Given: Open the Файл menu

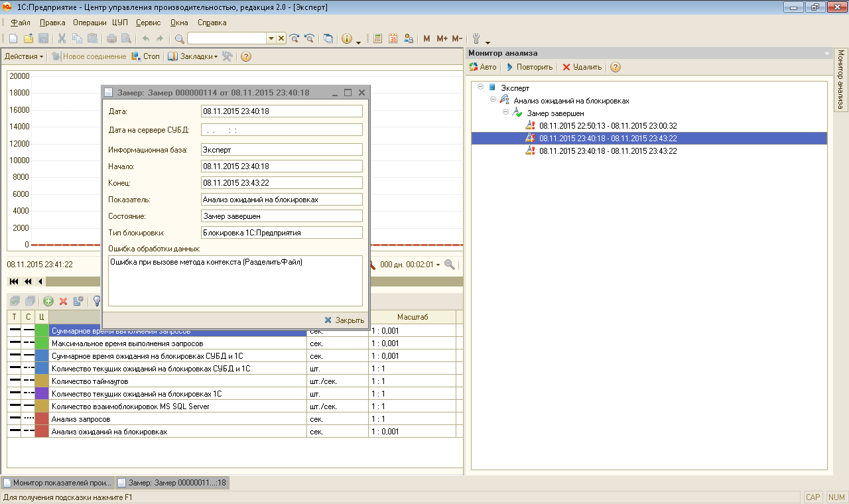Looking at the screenshot, I should tap(21, 23).
